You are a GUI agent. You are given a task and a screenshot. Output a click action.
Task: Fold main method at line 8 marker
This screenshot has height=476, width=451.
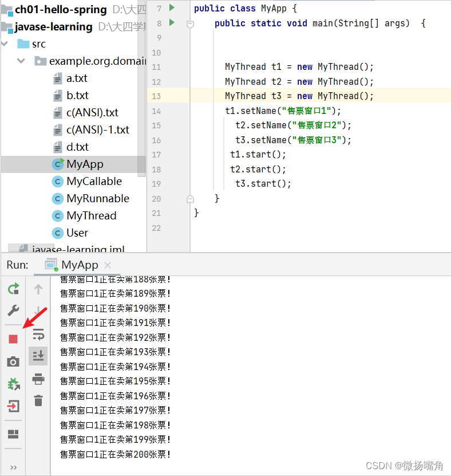coord(190,24)
